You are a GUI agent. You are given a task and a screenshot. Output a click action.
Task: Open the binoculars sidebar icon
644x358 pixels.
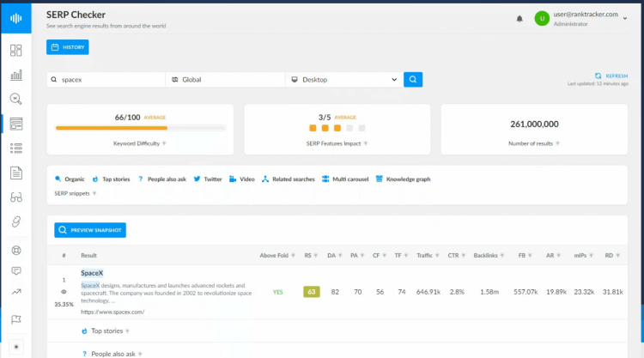pyautogui.click(x=16, y=197)
